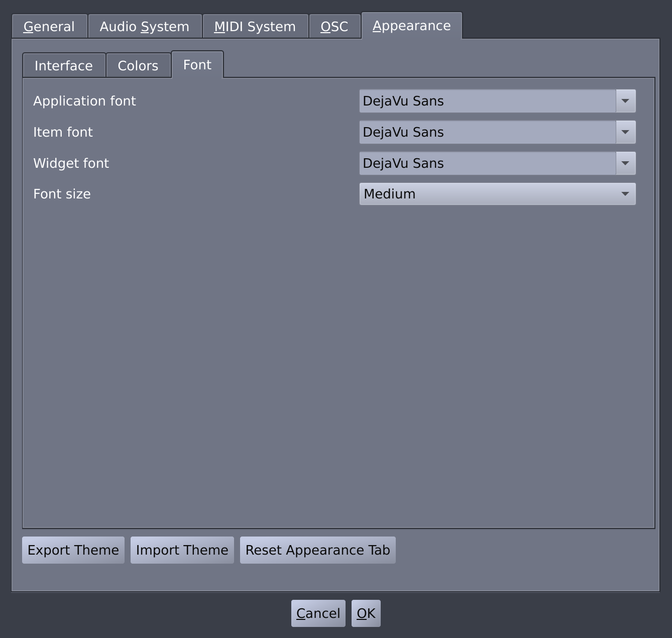This screenshot has width=672, height=638.
Task: Click the Widget font text field
Action: (x=487, y=163)
